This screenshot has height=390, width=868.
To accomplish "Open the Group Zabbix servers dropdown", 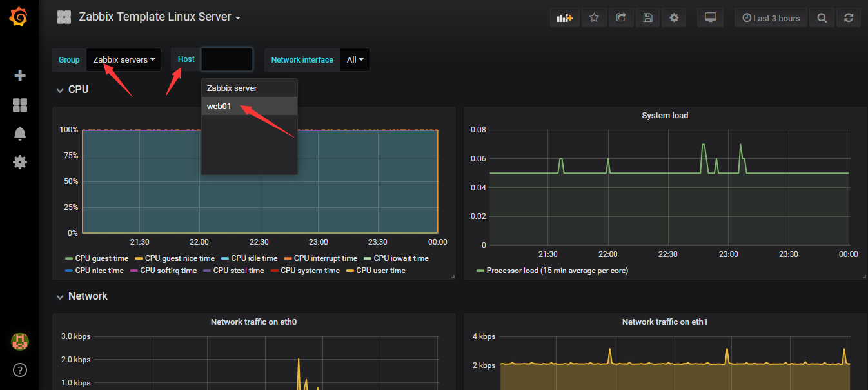I will [124, 59].
